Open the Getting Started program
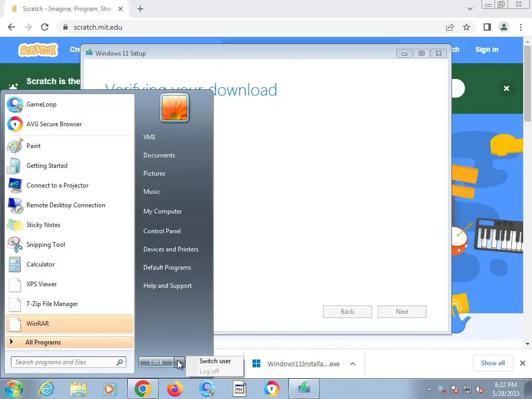 (x=70, y=166)
